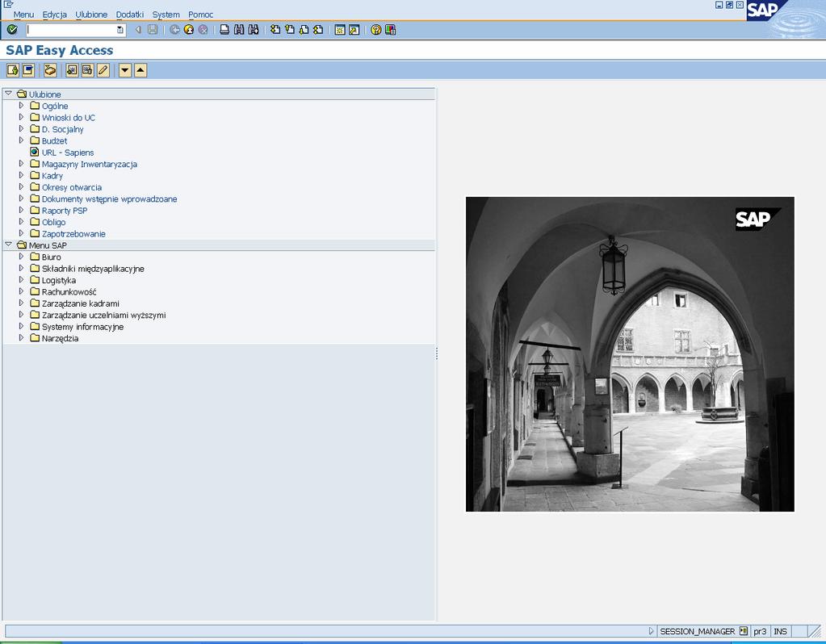This screenshot has height=644, width=826.
Task: Open the System menu
Action: coord(166,15)
